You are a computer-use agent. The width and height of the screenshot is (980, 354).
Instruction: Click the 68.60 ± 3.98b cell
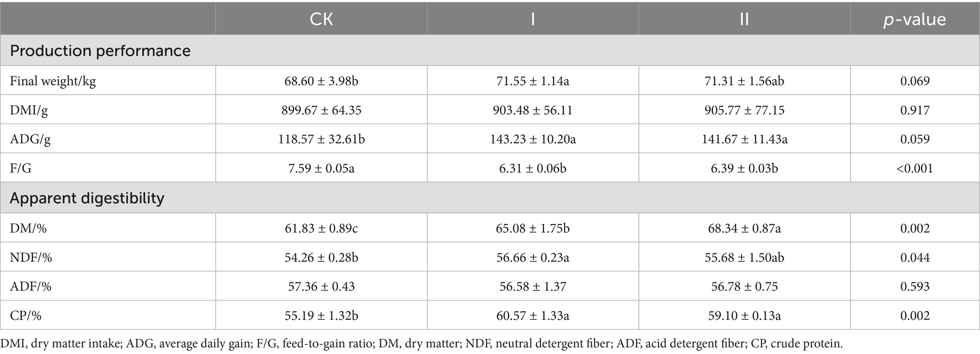click(x=321, y=81)
